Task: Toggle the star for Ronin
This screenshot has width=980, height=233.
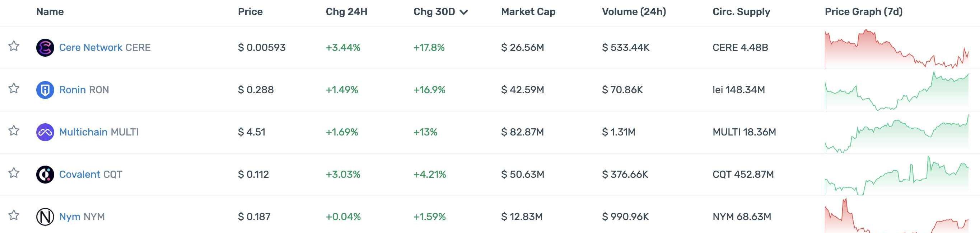Action: pos(14,89)
